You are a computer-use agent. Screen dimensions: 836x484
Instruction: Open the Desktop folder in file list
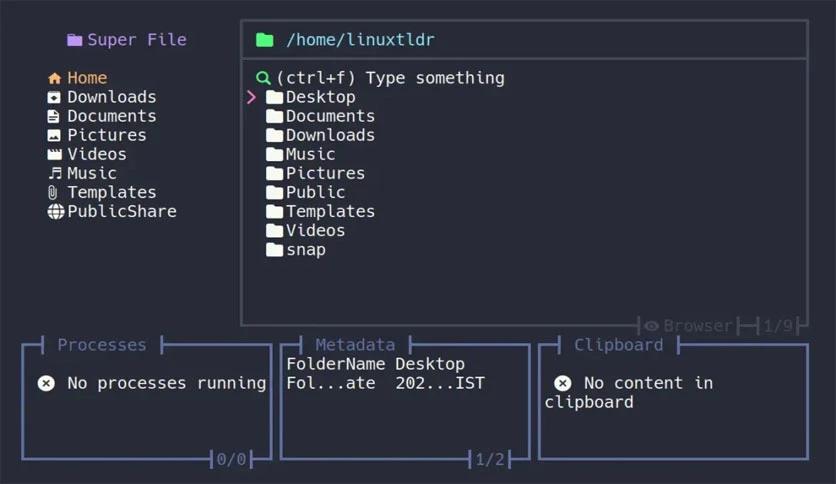point(320,97)
